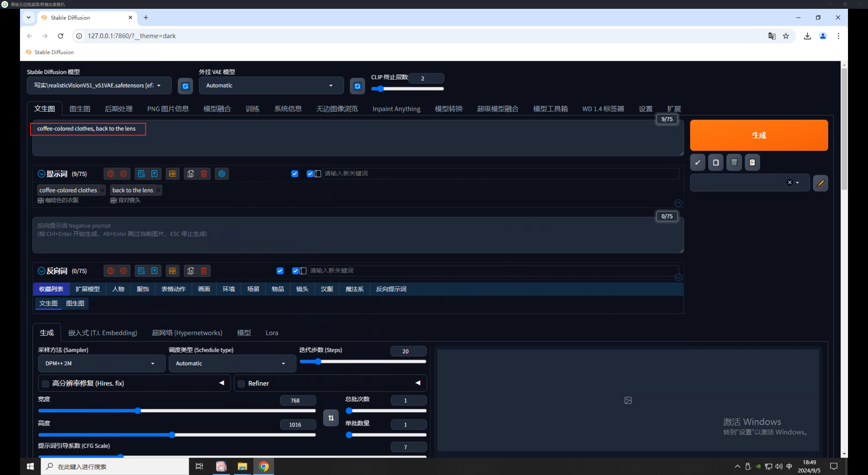Swap width and height values
868x475 pixels.
[331, 418]
